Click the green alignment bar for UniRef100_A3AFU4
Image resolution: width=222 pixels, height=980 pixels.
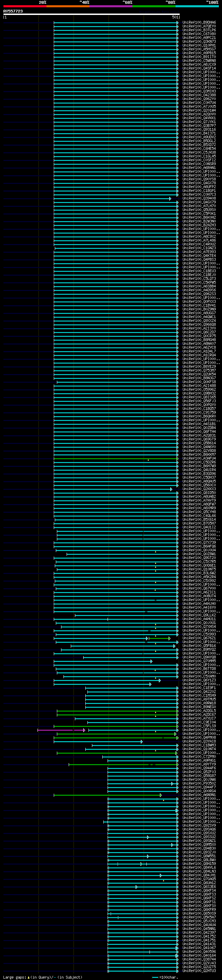[116, 459]
